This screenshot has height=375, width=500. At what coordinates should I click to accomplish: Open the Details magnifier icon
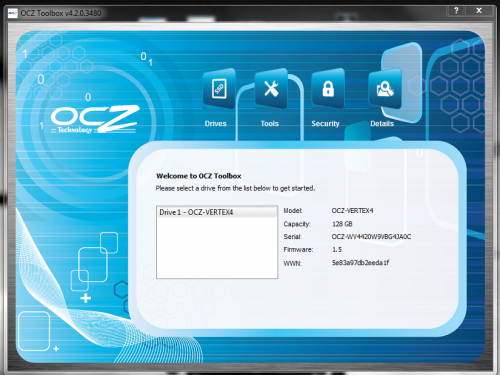(385, 89)
